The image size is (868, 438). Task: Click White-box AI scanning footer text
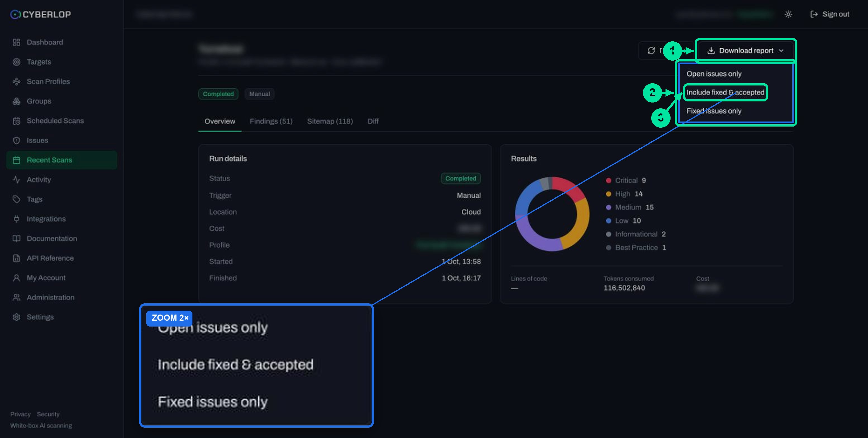pyautogui.click(x=41, y=425)
